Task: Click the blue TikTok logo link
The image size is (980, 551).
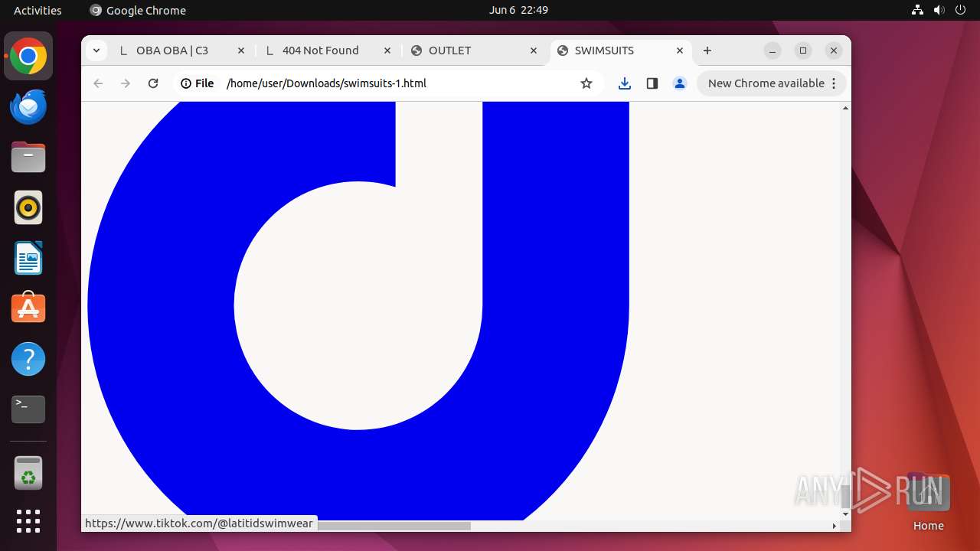Action: pos(358,310)
